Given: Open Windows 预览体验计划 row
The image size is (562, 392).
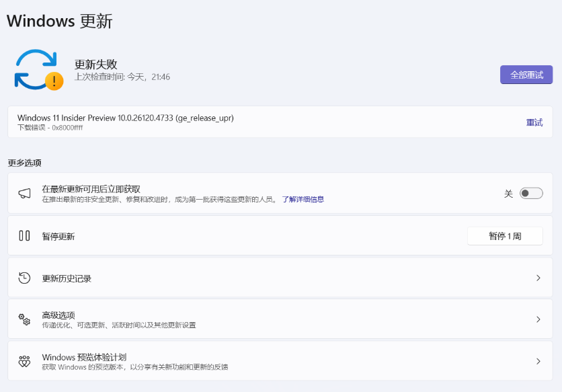Looking at the screenshot, I should [280, 361].
